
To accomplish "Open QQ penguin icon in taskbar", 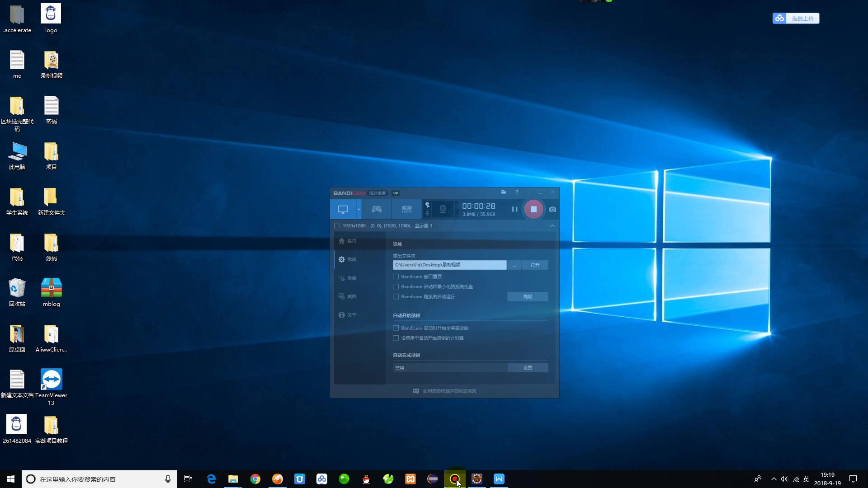I will click(366, 479).
